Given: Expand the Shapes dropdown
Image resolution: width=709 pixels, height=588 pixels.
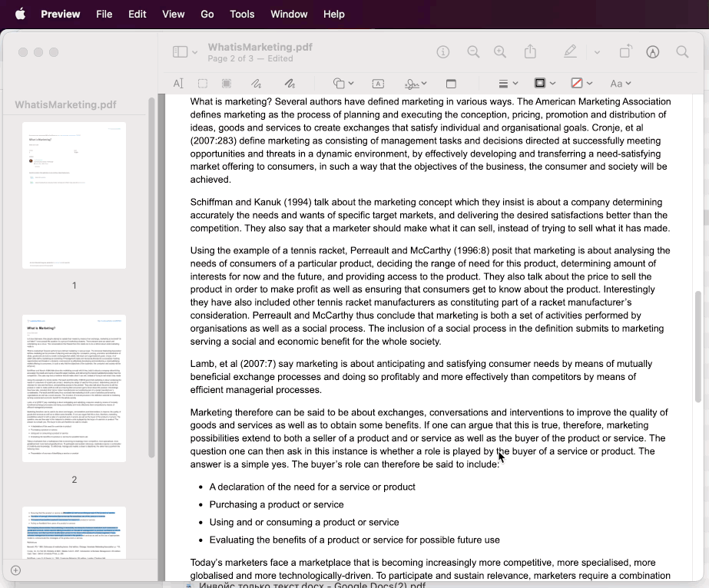Looking at the screenshot, I should coord(343,84).
